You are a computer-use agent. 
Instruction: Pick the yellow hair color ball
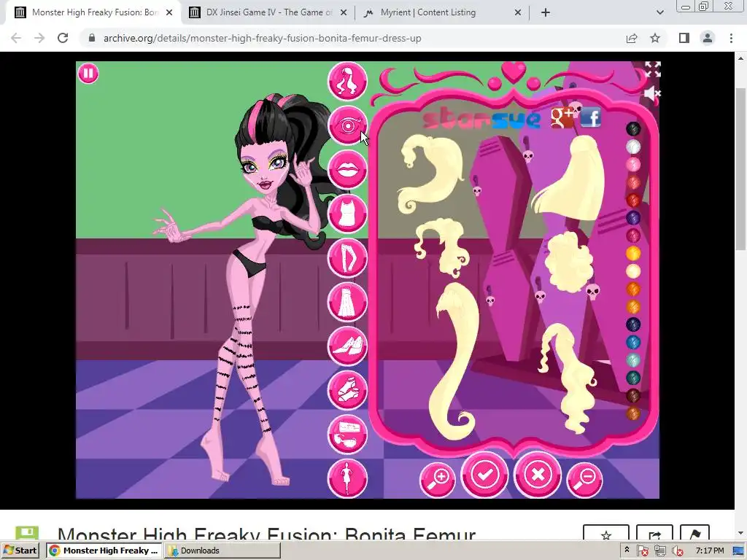[633, 253]
